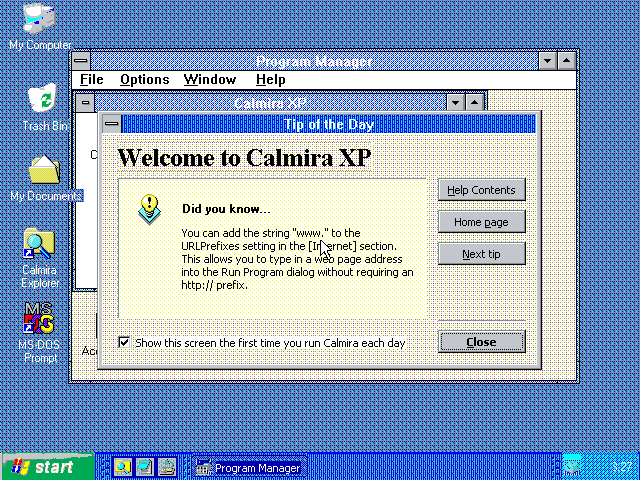The width and height of the screenshot is (640, 480).
Task: Open the Start button
Action: click(47, 467)
